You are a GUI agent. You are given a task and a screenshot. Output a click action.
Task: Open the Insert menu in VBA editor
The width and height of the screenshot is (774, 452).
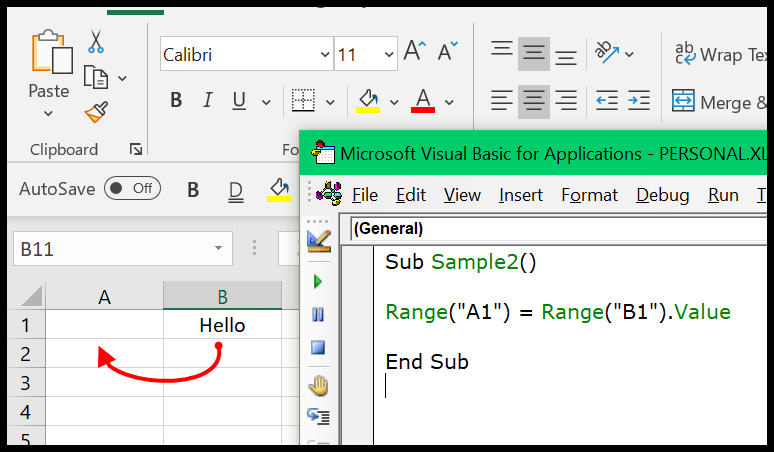pos(521,195)
